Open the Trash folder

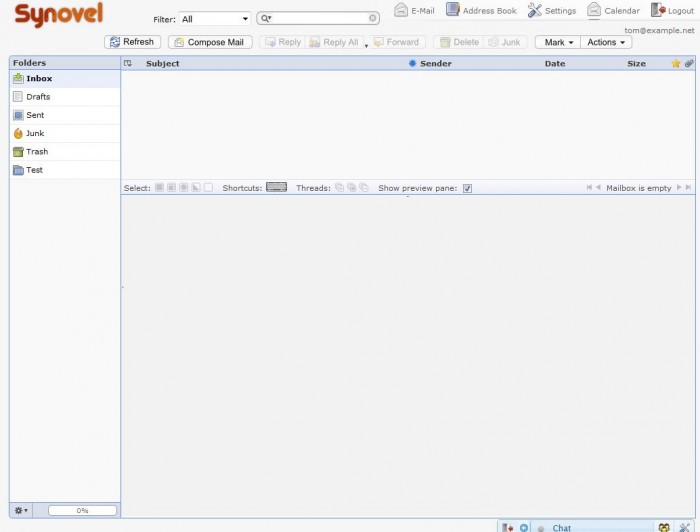pyautogui.click(x=65, y=152)
